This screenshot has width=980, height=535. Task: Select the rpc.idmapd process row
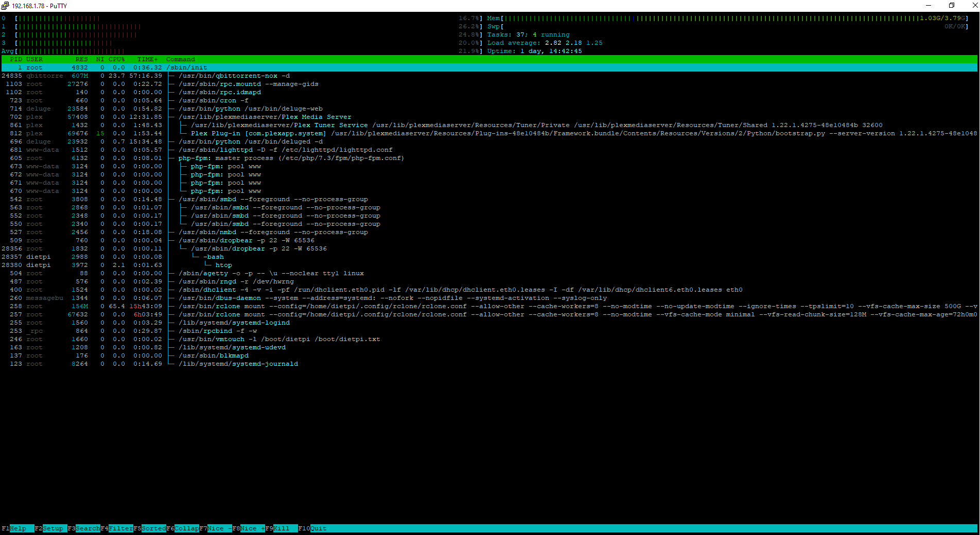click(489, 92)
